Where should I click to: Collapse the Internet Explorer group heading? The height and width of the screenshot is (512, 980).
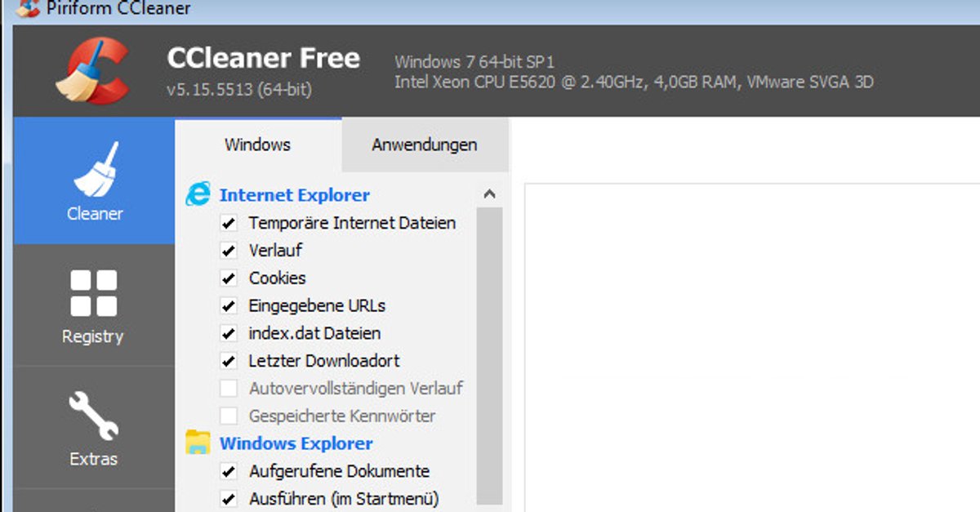[294, 195]
